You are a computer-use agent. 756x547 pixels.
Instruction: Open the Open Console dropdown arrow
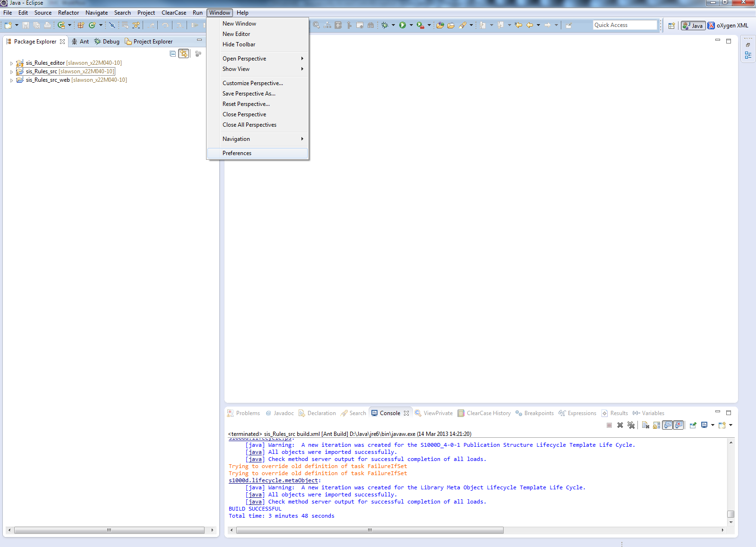[730, 425]
